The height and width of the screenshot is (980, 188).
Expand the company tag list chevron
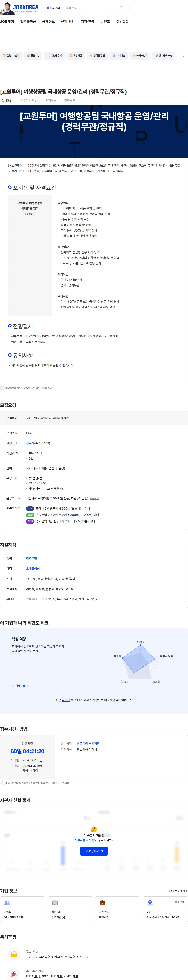184,56
